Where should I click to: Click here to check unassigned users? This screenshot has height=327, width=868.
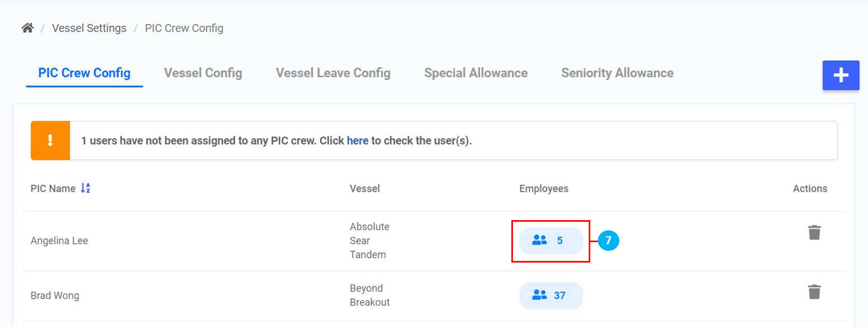pyautogui.click(x=357, y=140)
